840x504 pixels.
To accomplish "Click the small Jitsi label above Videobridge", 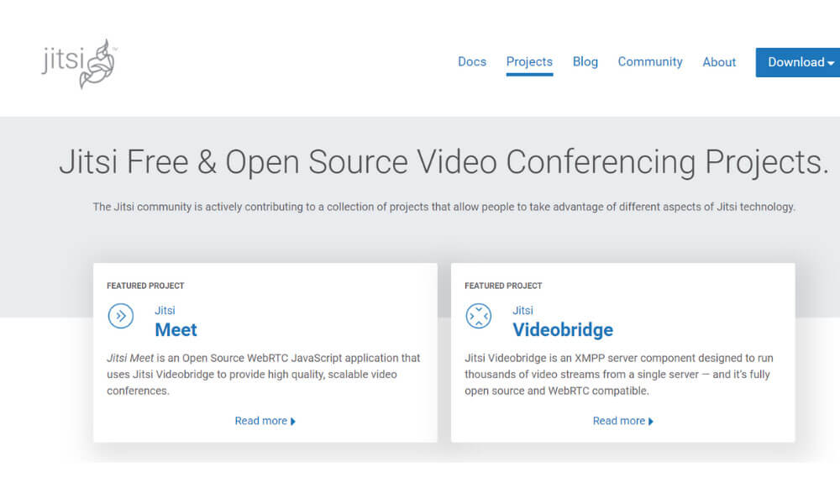I will (522, 310).
